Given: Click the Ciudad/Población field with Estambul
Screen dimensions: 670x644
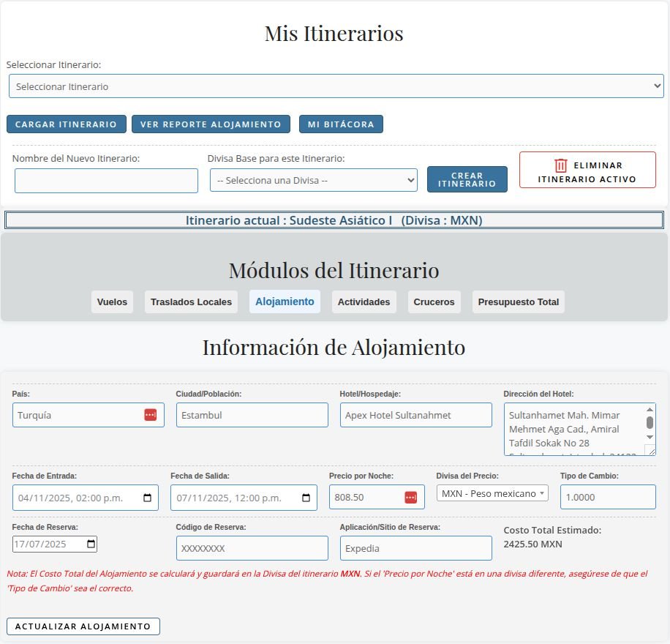Looking at the screenshot, I should point(252,415).
